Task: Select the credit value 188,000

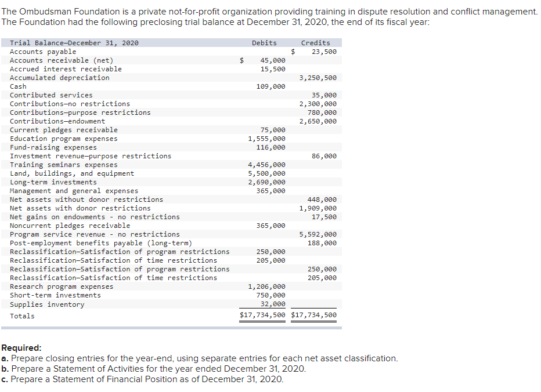Action: [322, 243]
